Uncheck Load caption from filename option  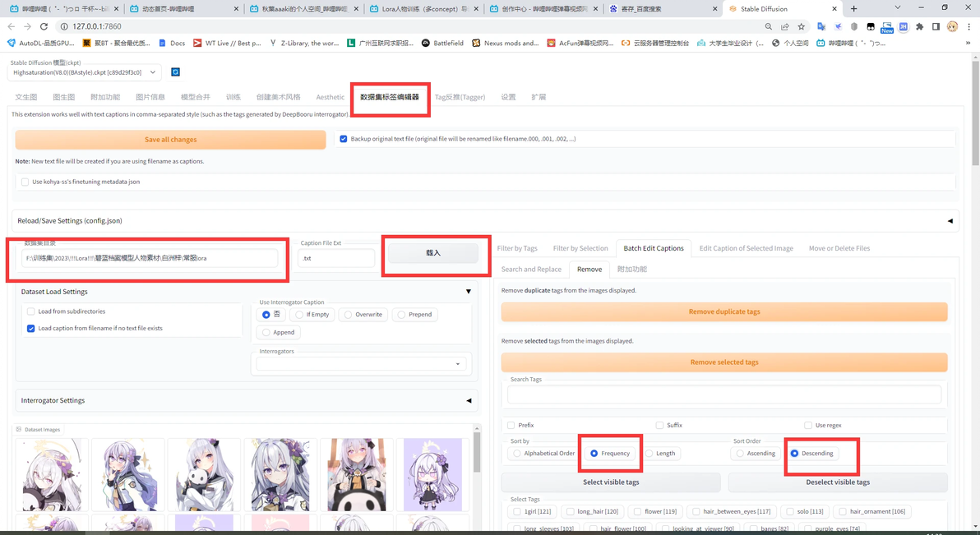tap(30, 328)
